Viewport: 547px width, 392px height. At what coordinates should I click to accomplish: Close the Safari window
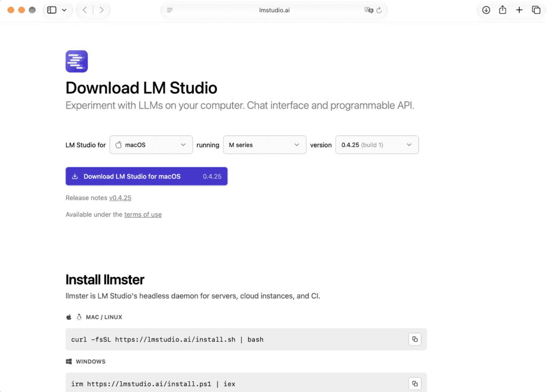11,10
